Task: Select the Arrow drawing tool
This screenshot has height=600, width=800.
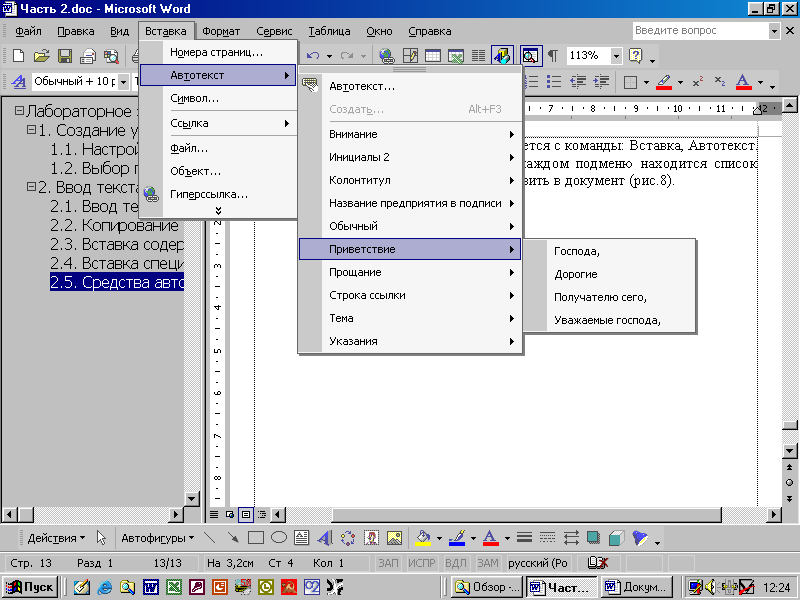Action: tap(233, 538)
